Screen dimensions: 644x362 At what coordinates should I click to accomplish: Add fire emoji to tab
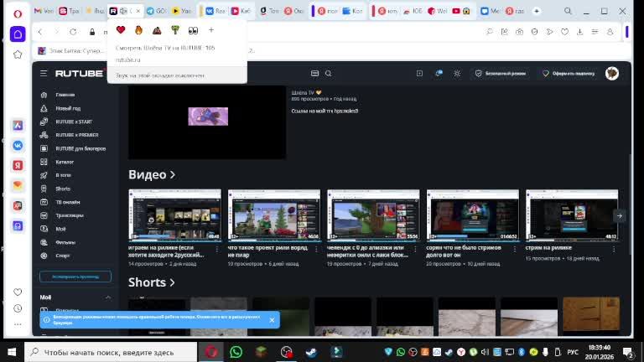coord(139,30)
